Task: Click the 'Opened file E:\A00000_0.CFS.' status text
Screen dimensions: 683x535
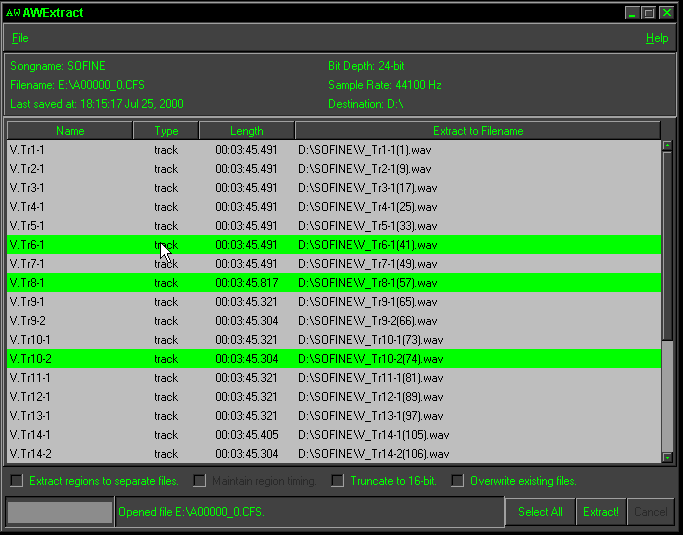Action: pyautogui.click(x=191, y=512)
